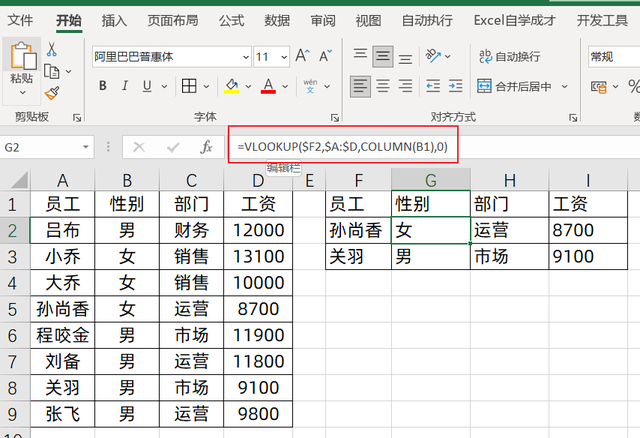Screen dimensions: 640x438
Task: Switch to the 插入 (Insert) tab
Action: click(114, 20)
